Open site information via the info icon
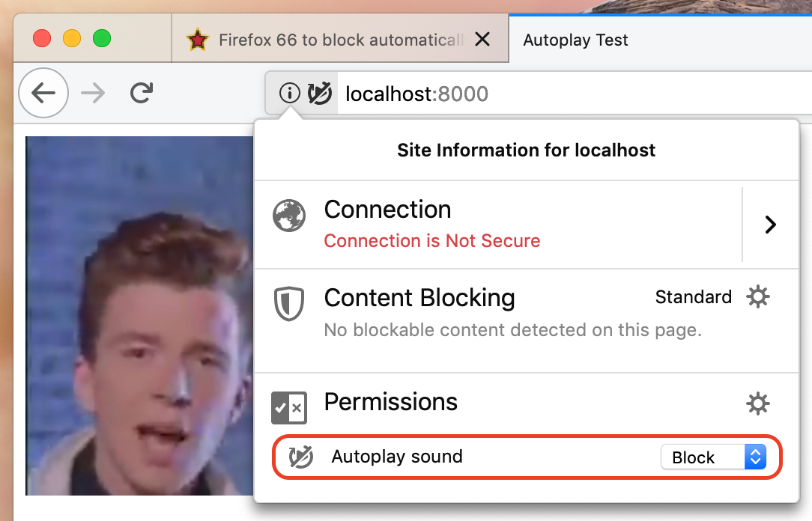 (x=289, y=93)
